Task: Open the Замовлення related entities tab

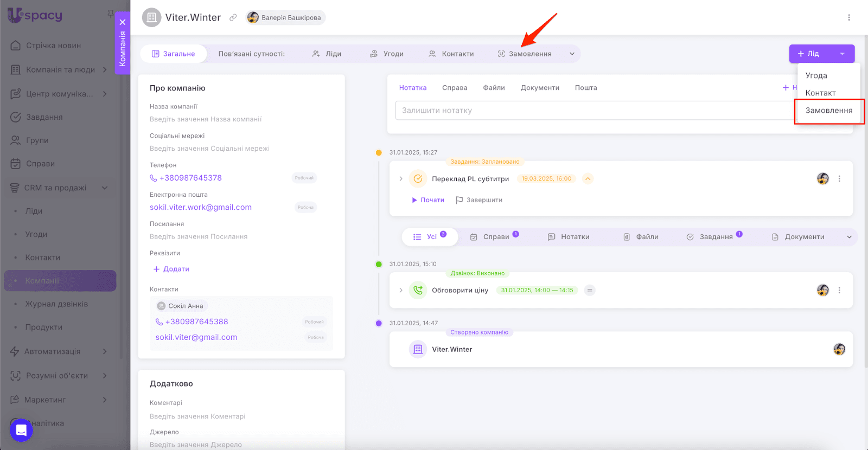Action: 525,54
